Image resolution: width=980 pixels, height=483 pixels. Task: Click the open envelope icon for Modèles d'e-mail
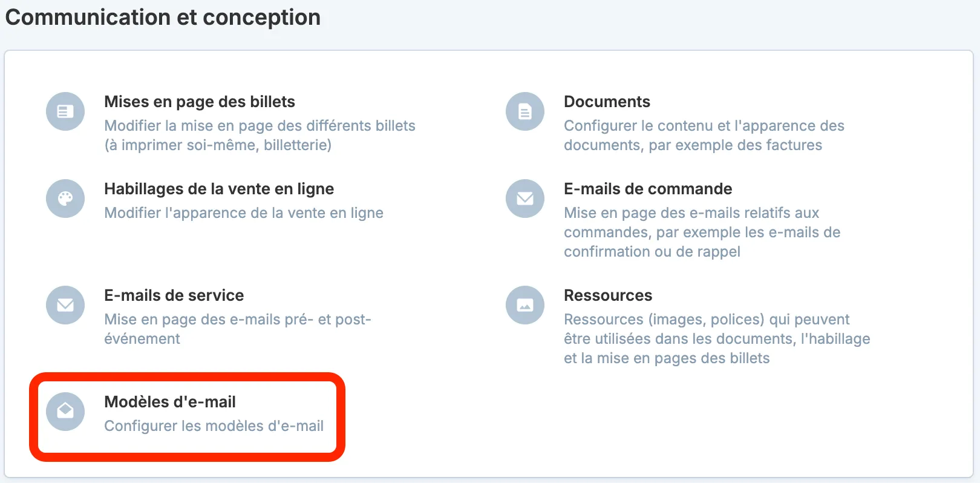[65, 412]
